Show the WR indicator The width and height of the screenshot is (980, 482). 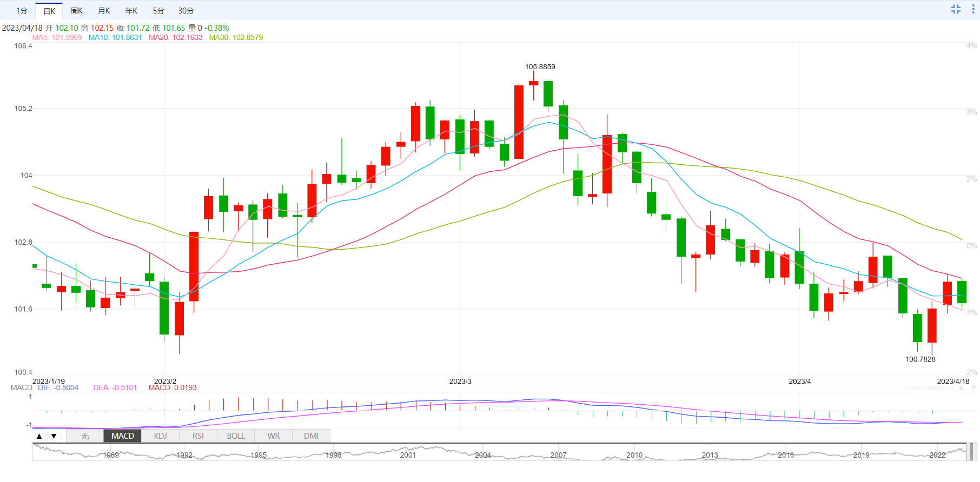coord(274,436)
